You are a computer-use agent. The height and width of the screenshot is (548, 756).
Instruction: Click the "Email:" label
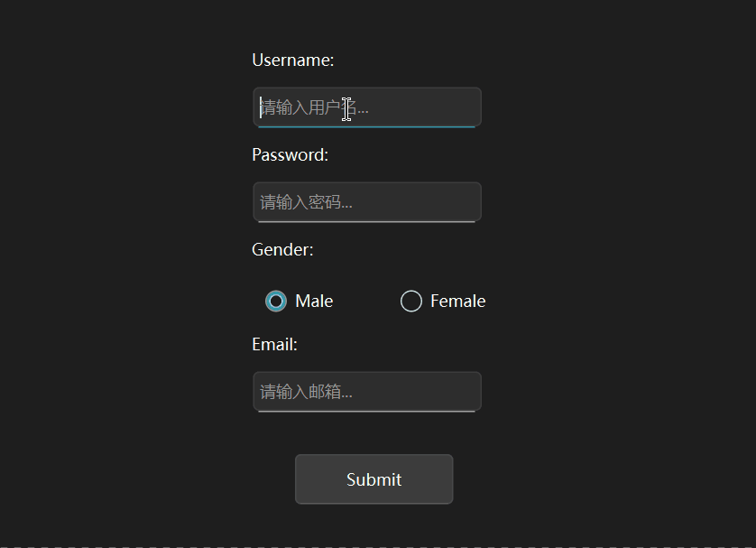pyautogui.click(x=275, y=345)
